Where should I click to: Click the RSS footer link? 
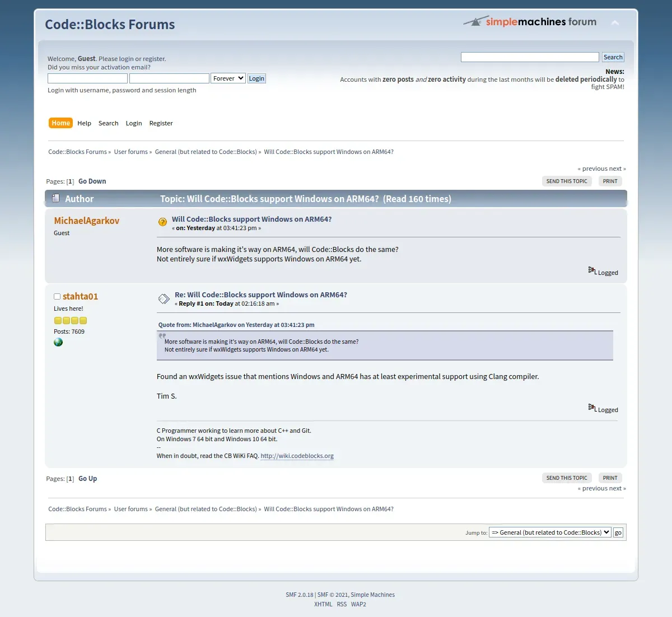click(x=342, y=604)
